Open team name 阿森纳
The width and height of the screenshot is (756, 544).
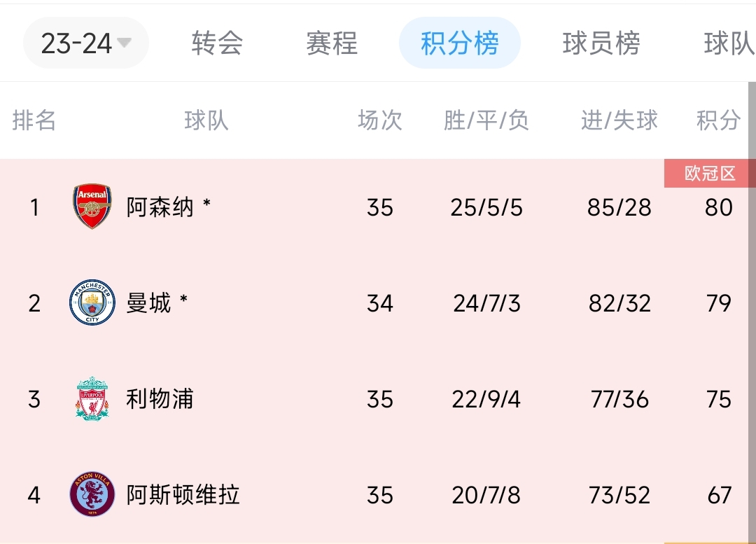click(x=160, y=207)
